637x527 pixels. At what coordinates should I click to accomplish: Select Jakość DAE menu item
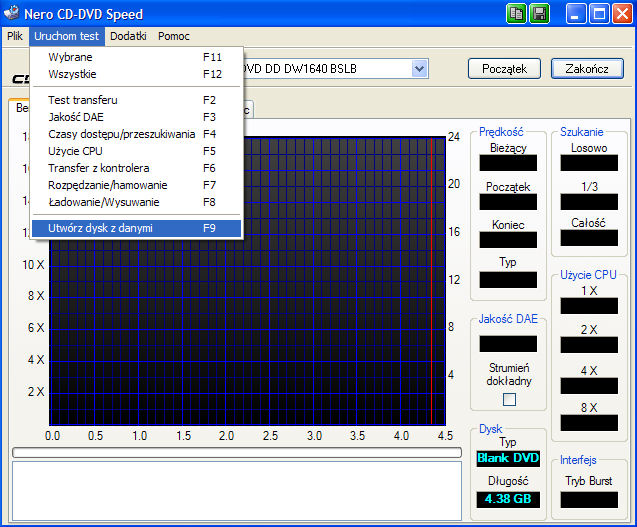pos(136,117)
